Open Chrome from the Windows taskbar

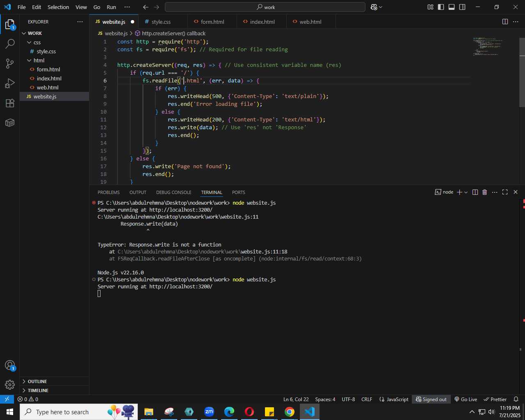pyautogui.click(x=290, y=412)
